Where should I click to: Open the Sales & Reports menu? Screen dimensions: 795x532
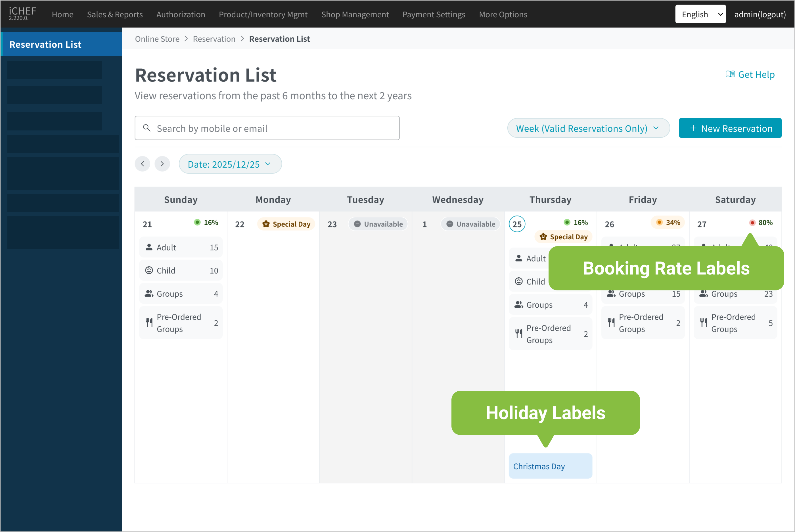tap(115, 14)
